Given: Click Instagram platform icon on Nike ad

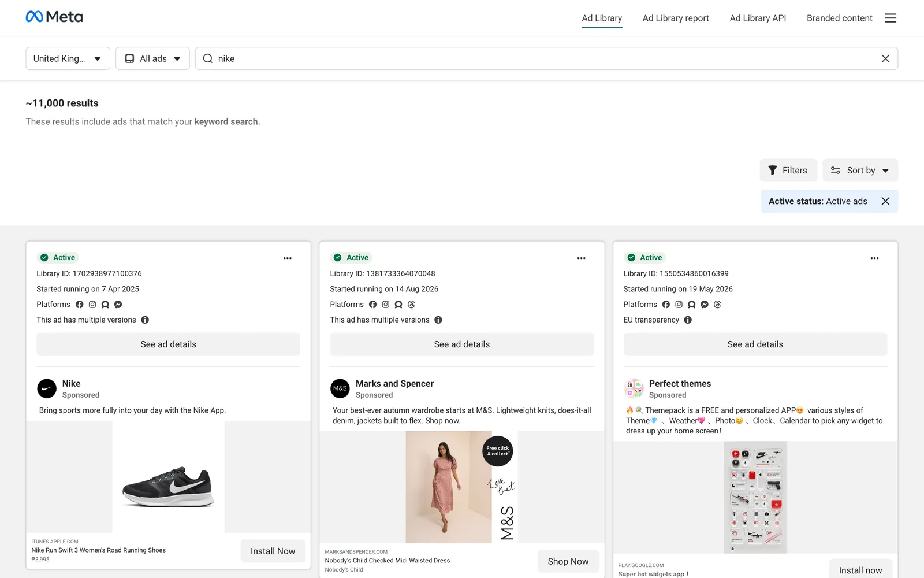Looking at the screenshot, I should click(x=92, y=305).
